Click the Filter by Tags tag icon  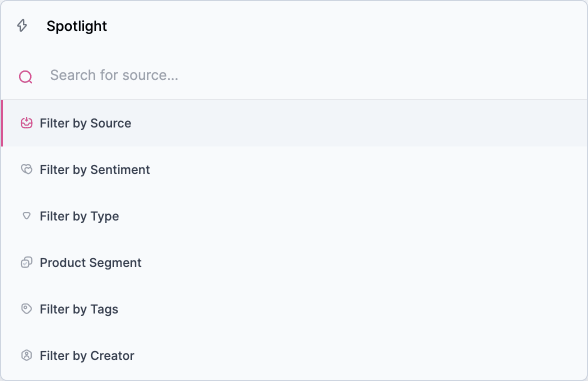(26, 309)
